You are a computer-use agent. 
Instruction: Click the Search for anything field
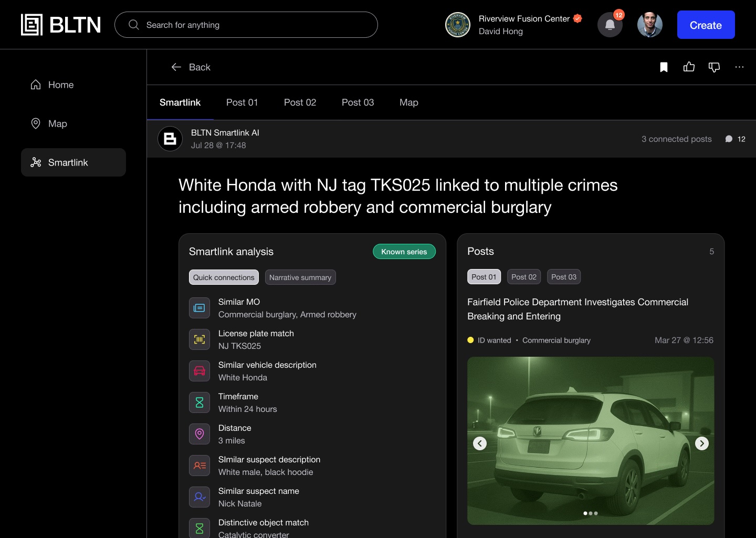coord(246,25)
